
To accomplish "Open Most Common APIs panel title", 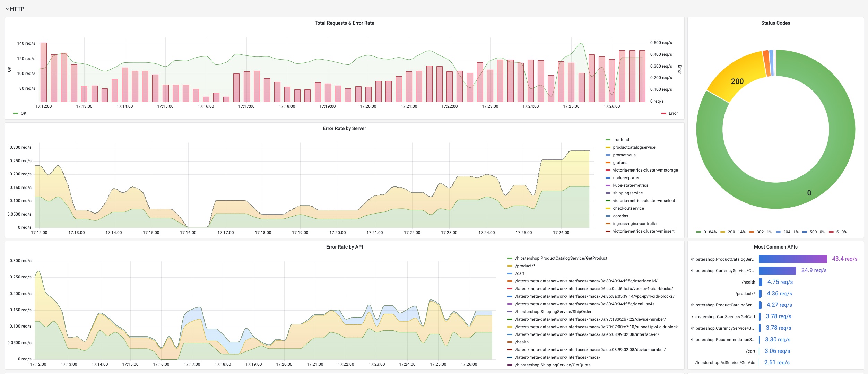I will tap(775, 247).
